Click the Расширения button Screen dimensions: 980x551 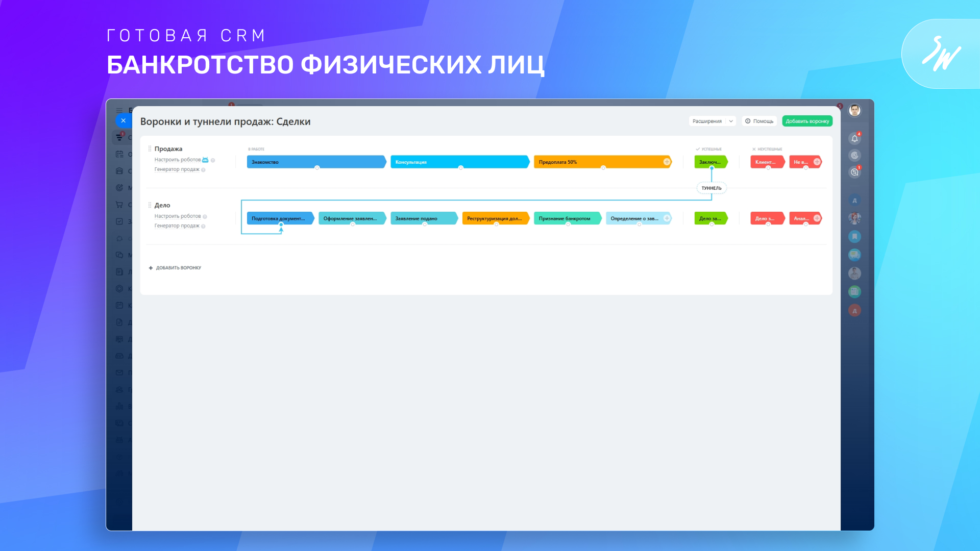click(x=707, y=121)
